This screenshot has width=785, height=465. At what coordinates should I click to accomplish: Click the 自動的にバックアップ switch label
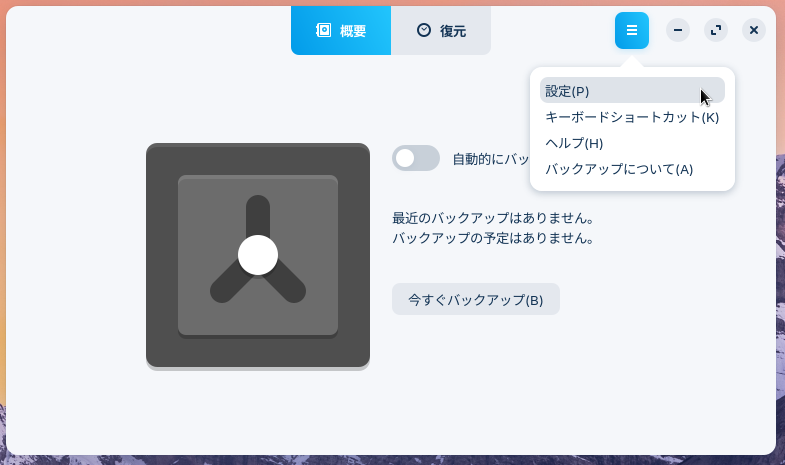coord(491,159)
